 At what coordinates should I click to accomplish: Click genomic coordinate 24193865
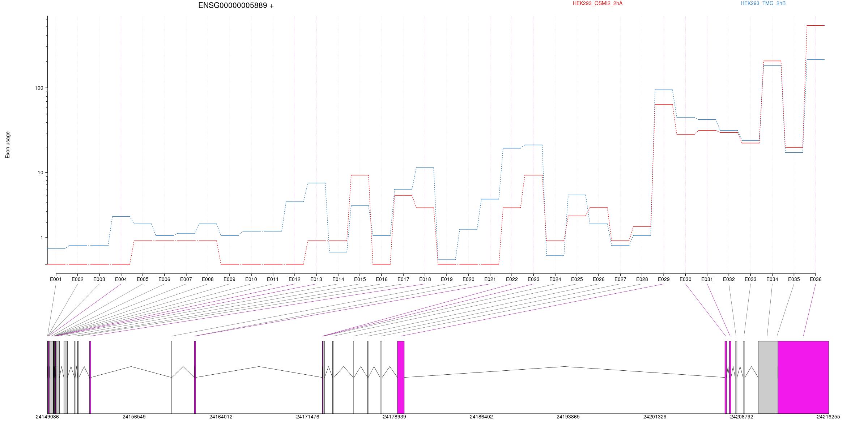tap(568, 417)
